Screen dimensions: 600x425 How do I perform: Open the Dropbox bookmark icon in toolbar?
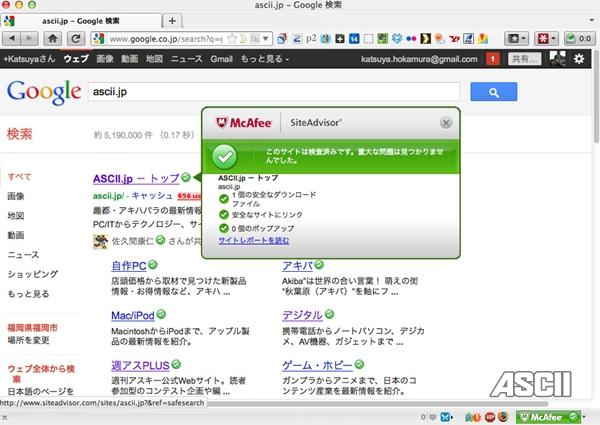397,39
